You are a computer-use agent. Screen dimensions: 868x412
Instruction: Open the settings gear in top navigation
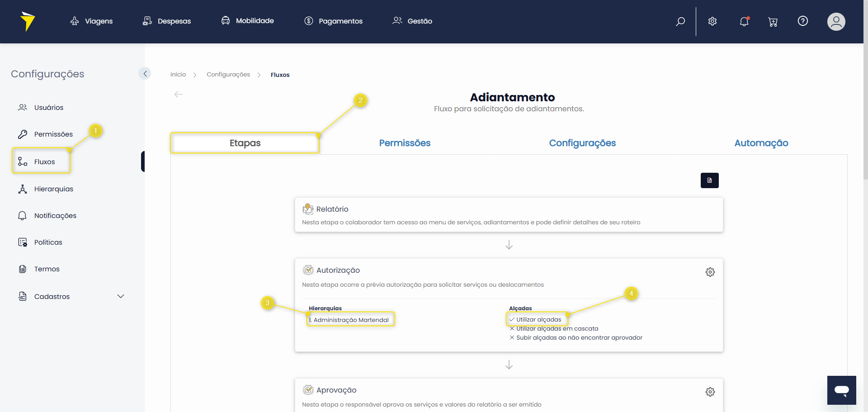[712, 21]
